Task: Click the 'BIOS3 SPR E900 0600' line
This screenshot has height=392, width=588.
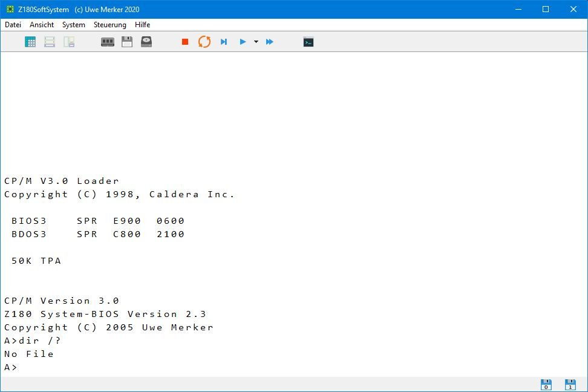Action: pos(98,221)
